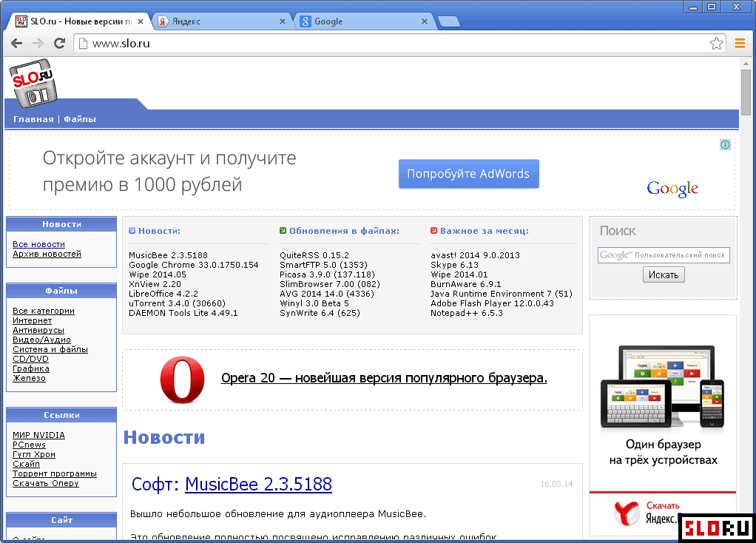The height and width of the screenshot is (543, 756).
Task: Click the blue icon beside Новости heading
Action: pyautogui.click(x=132, y=231)
